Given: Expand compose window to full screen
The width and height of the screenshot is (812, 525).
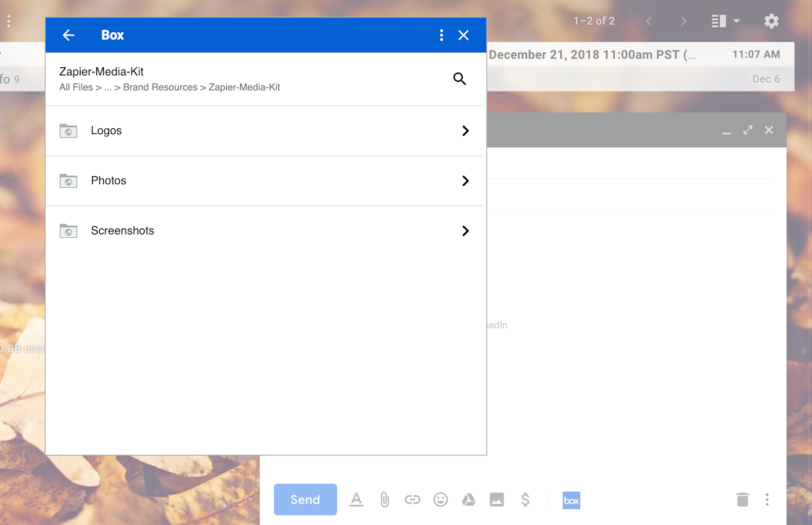Looking at the screenshot, I should [x=748, y=130].
